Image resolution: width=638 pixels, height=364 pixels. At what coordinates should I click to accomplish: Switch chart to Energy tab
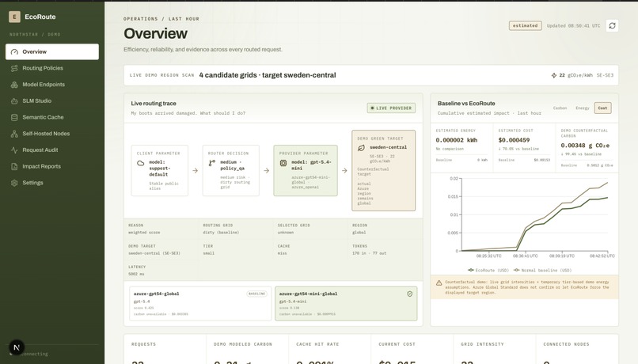(x=583, y=108)
